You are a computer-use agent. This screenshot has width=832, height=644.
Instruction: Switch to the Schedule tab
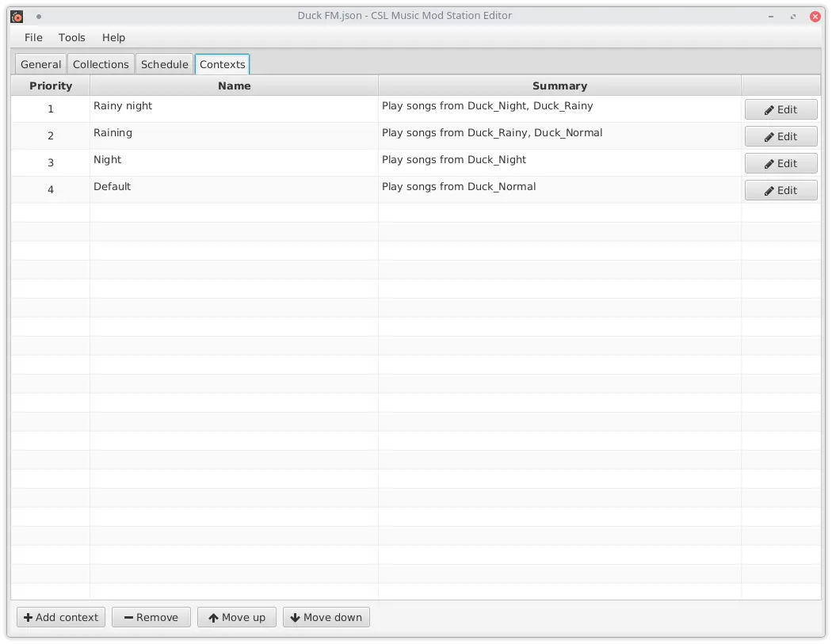pos(165,64)
